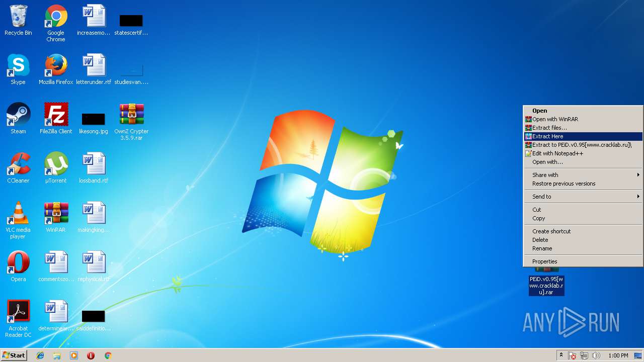Select the statescertif... desktop file
Screen dimensions: 644x362
pos(131,24)
